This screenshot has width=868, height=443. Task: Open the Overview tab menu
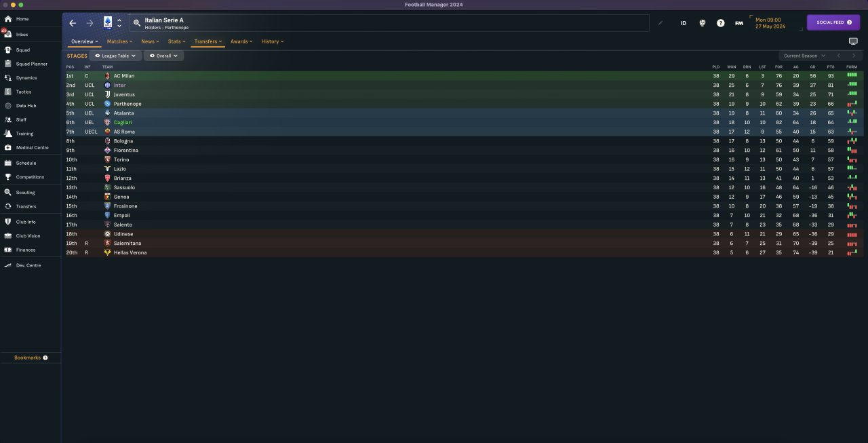click(x=85, y=41)
